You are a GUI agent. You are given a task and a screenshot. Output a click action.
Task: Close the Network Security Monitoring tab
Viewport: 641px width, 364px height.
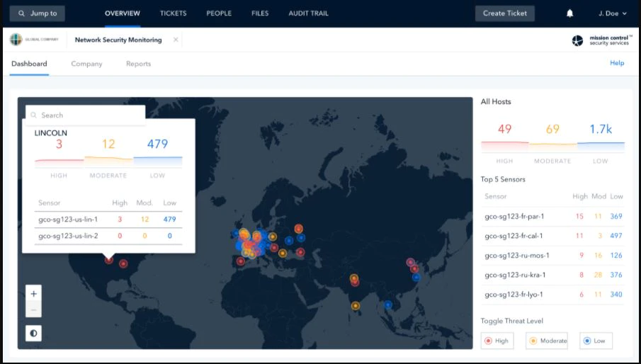pos(176,40)
